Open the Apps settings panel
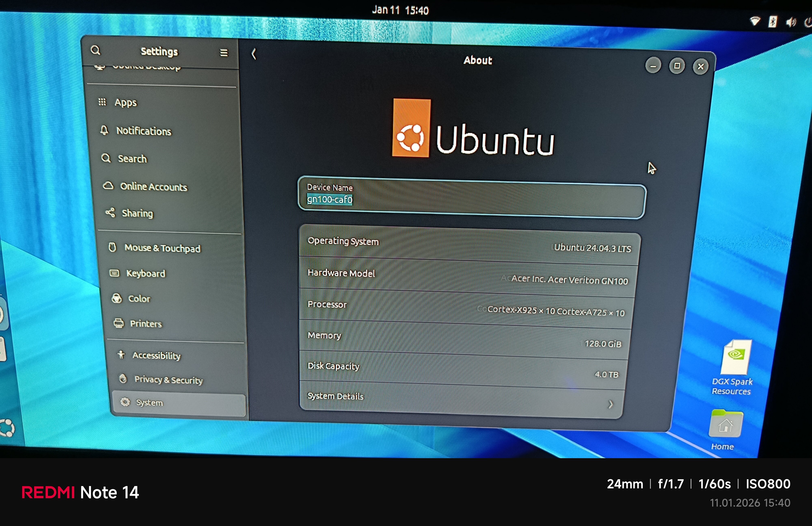The width and height of the screenshot is (812, 526). (125, 102)
